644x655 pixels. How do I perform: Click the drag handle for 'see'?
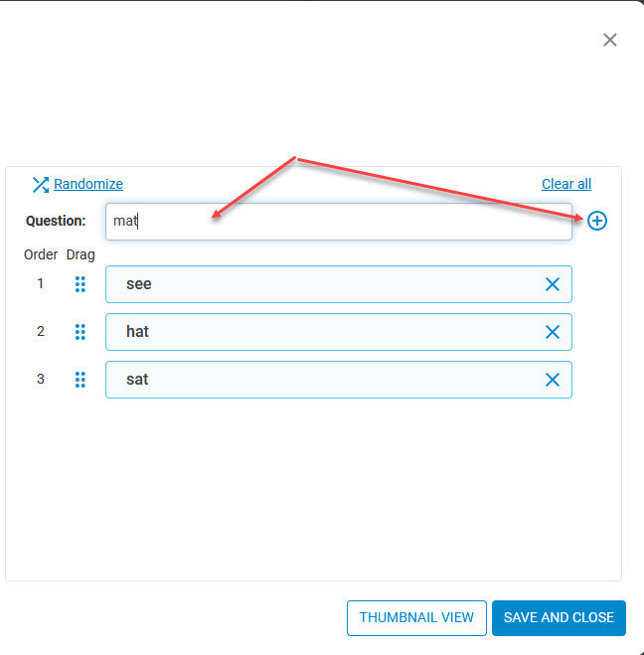click(x=80, y=284)
